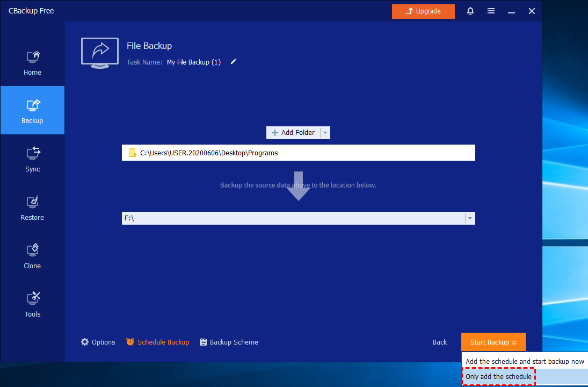The height and width of the screenshot is (387, 588).
Task: Expand the destination path F:\ dropdown
Action: (x=470, y=218)
